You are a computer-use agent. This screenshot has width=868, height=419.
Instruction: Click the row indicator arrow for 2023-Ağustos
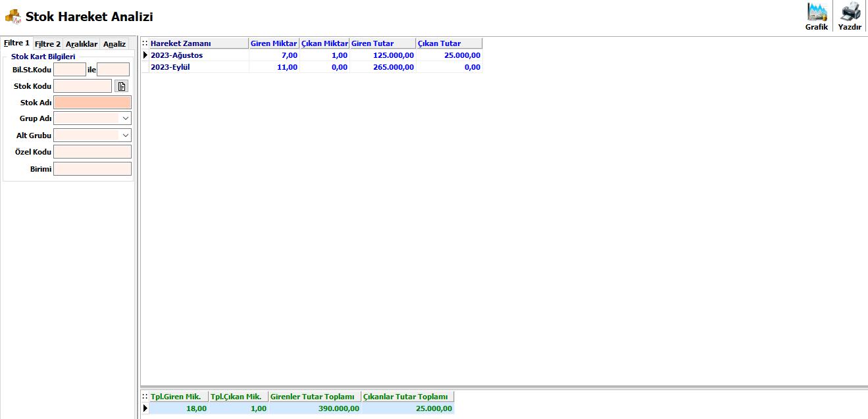145,55
